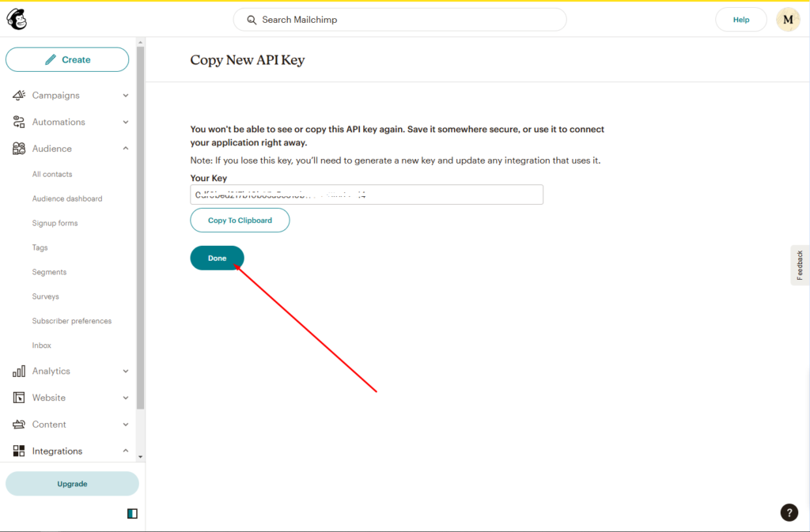
Task: Click the Audience menu label
Action: (51, 149)
